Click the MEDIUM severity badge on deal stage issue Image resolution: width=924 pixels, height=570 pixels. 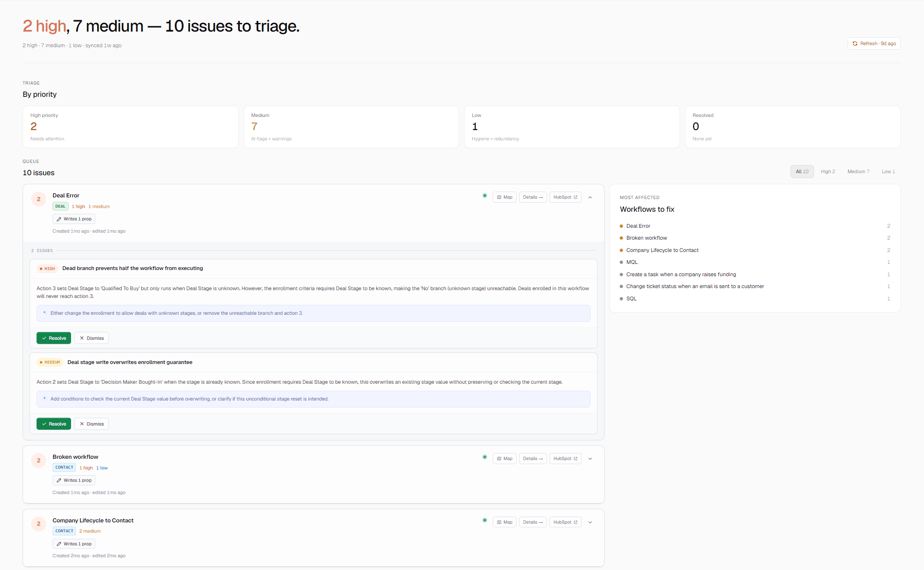click(x=50, y=362)
